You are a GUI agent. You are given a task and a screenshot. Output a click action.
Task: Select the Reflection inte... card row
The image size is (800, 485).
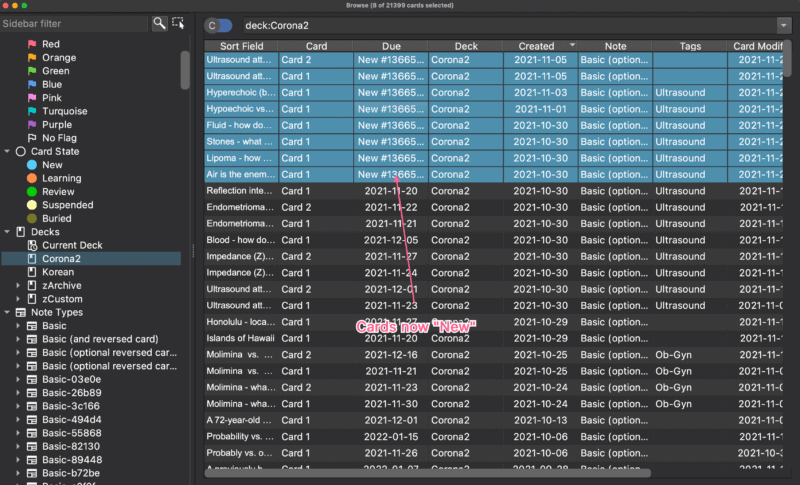point(493,191)
